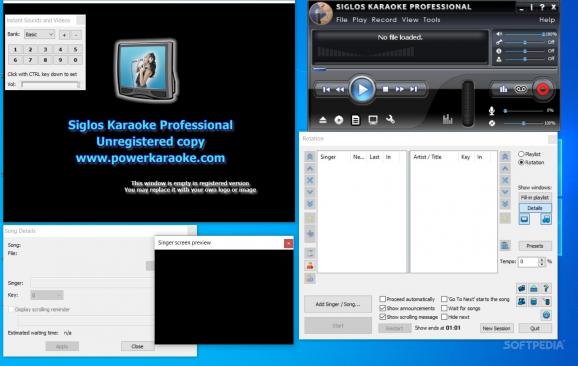
Task: Click Add Singer / Song... button
Action: point(338,304)
